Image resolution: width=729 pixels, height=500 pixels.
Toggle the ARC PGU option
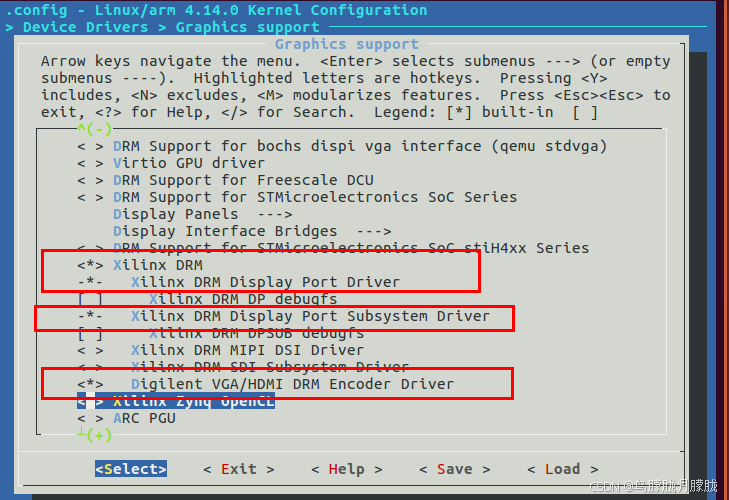(x=126, y=418)
